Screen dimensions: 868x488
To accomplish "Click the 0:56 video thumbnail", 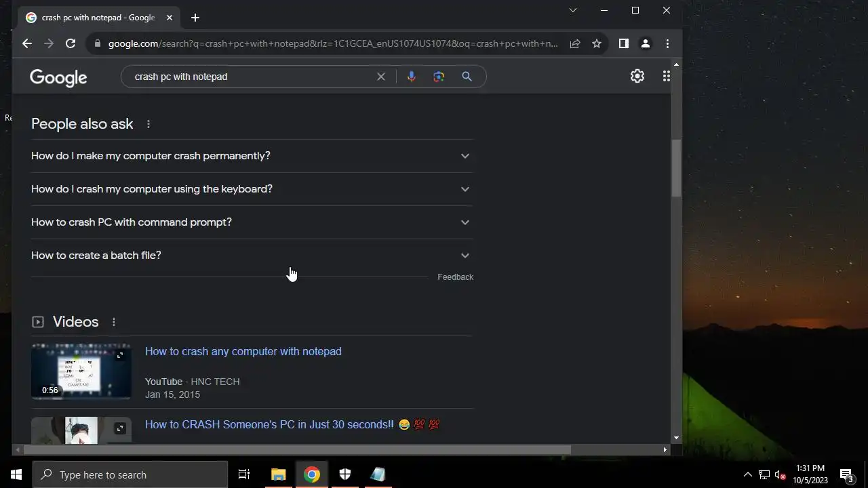I will (81, 371).
